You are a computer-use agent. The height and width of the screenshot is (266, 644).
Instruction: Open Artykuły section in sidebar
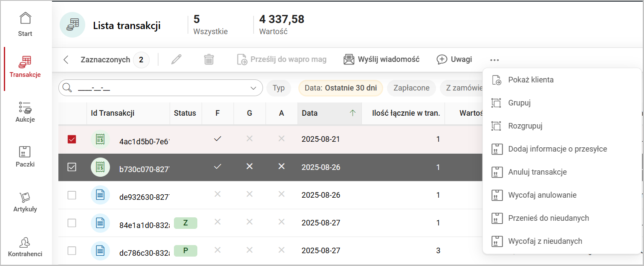tap(25, 202)
